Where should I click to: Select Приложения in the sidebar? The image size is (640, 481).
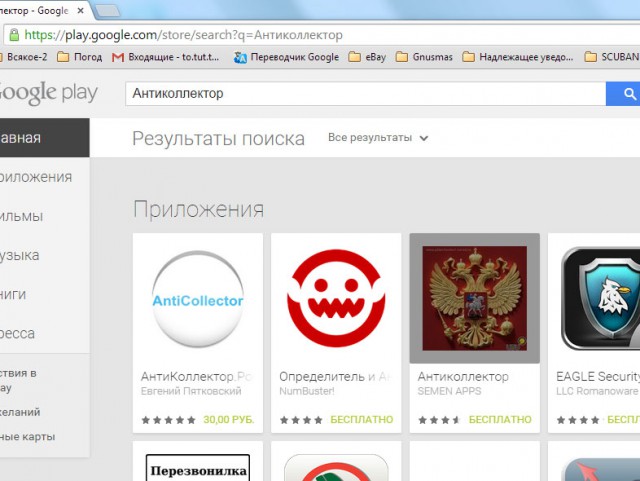(36, 177)
